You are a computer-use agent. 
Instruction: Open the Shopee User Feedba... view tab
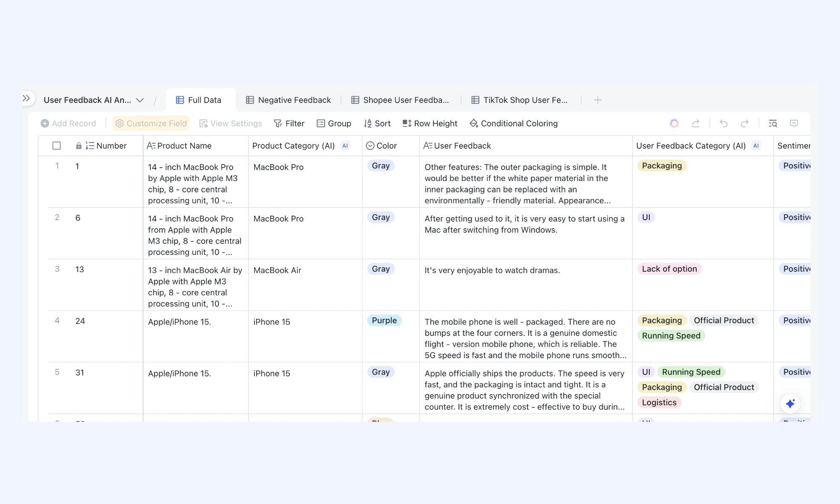pos(400,100)
